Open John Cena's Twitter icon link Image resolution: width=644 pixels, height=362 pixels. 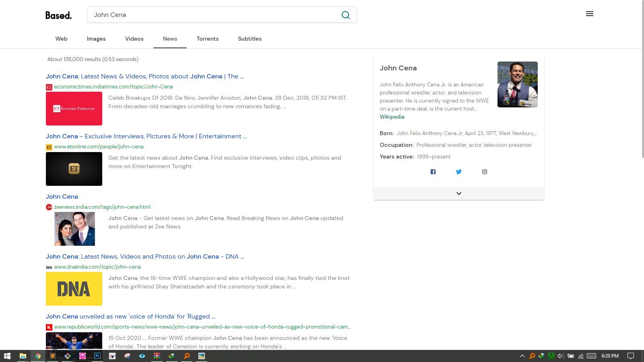tap(458, 172)
